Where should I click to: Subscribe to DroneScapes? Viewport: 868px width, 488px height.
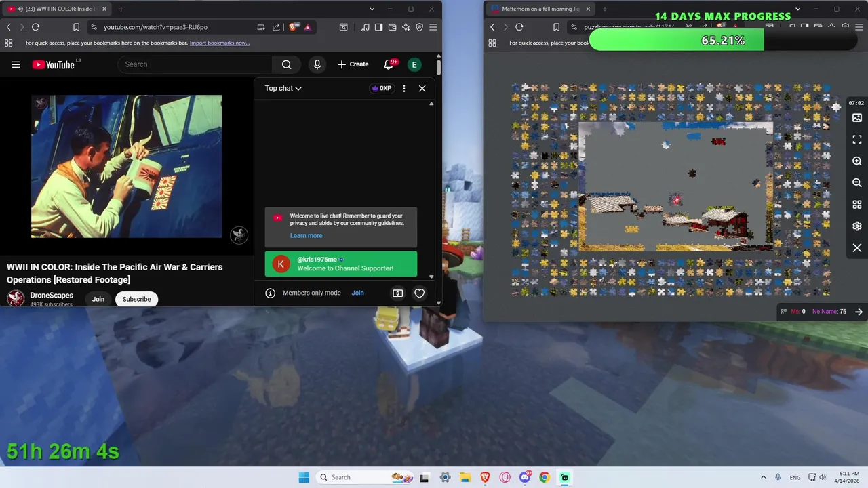click(x=136, y=299)
